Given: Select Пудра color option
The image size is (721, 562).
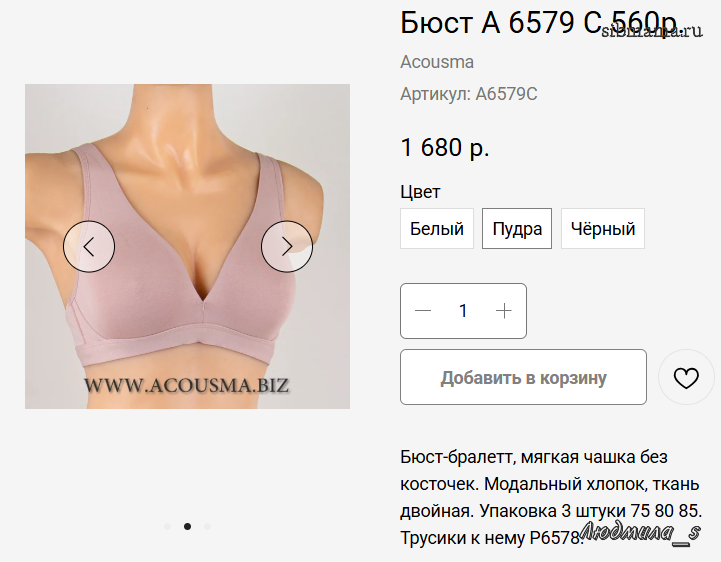Looking at the screenshot, I should click(517, 229).
